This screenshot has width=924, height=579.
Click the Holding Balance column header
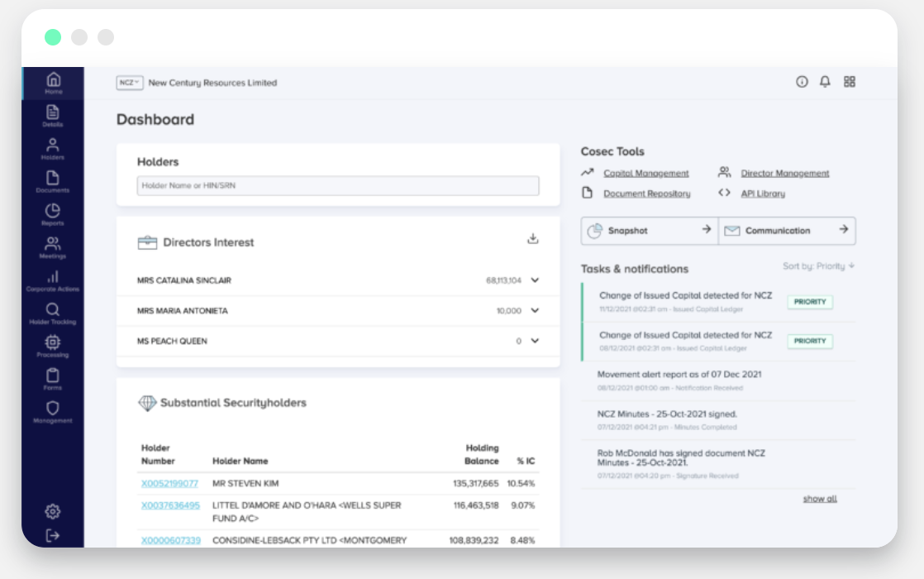pos(482,455)
